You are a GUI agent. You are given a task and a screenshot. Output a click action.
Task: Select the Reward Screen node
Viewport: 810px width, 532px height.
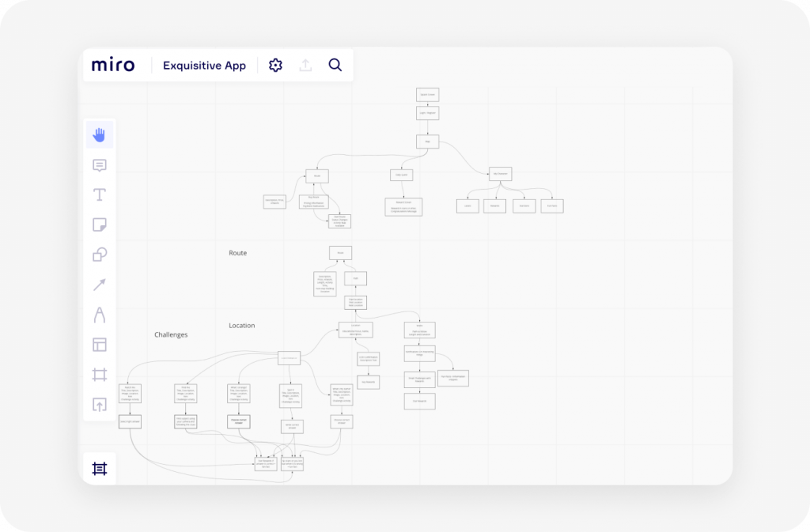point(403,207)
